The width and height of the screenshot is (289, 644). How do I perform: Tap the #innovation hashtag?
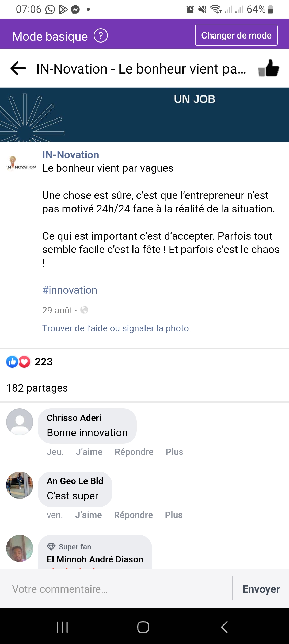tap(70, 290)
